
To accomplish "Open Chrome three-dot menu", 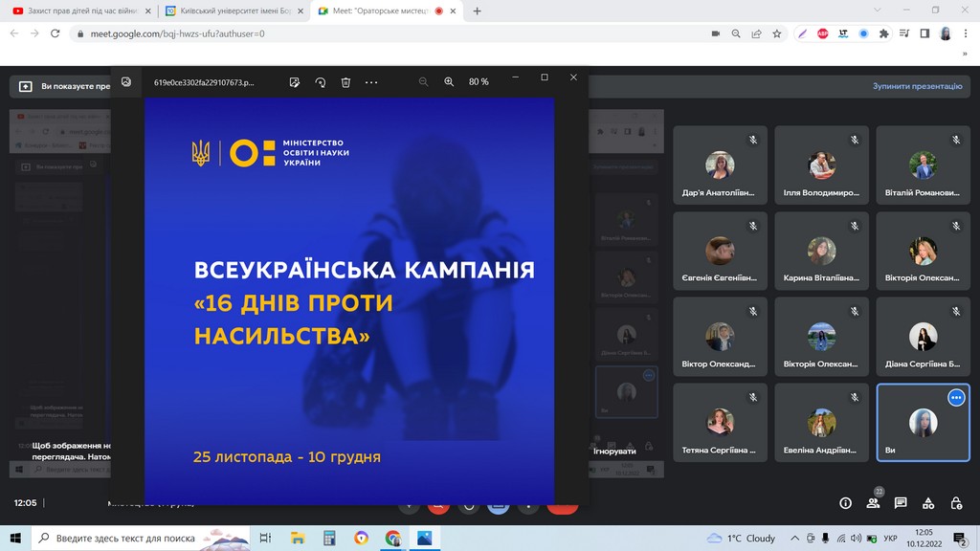I will [966, 33].
